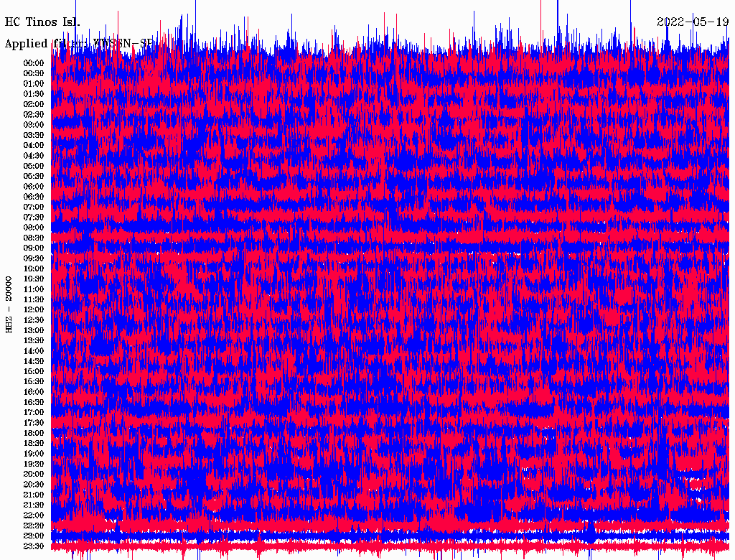735x560 pixels.
Task: Select the 07:30 time row label
Action: 34,217
